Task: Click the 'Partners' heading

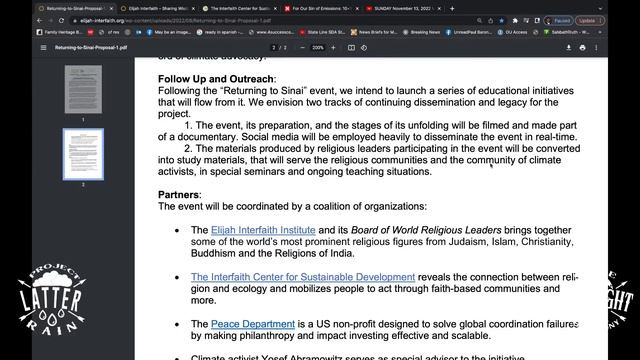Action: tap(178, 195)
